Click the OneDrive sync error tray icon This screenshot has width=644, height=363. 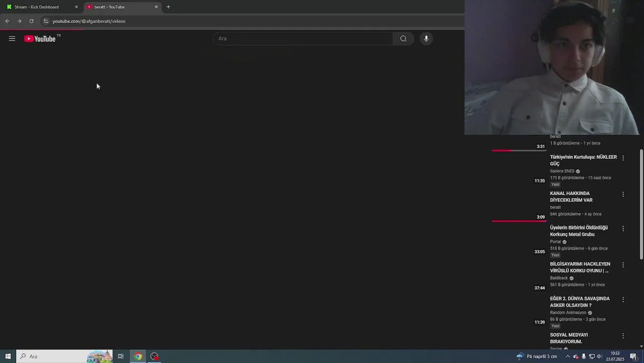point(576,356)
